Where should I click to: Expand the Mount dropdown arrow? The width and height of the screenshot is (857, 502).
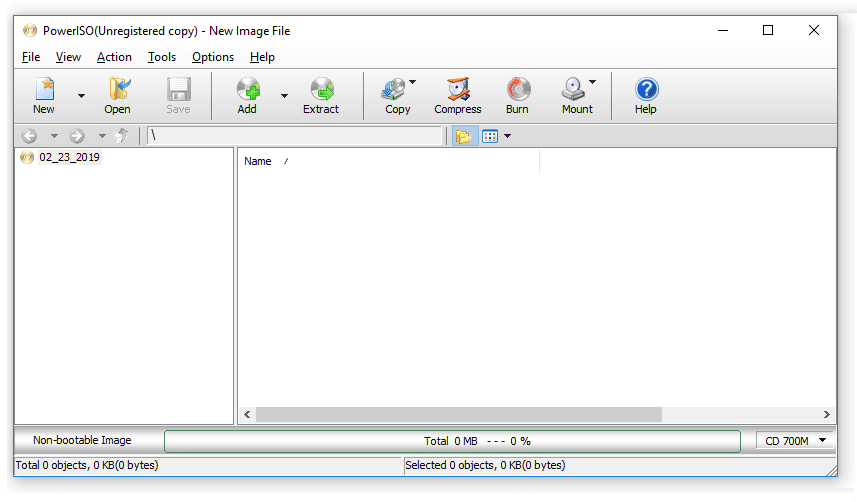click(x=592, y=82)
